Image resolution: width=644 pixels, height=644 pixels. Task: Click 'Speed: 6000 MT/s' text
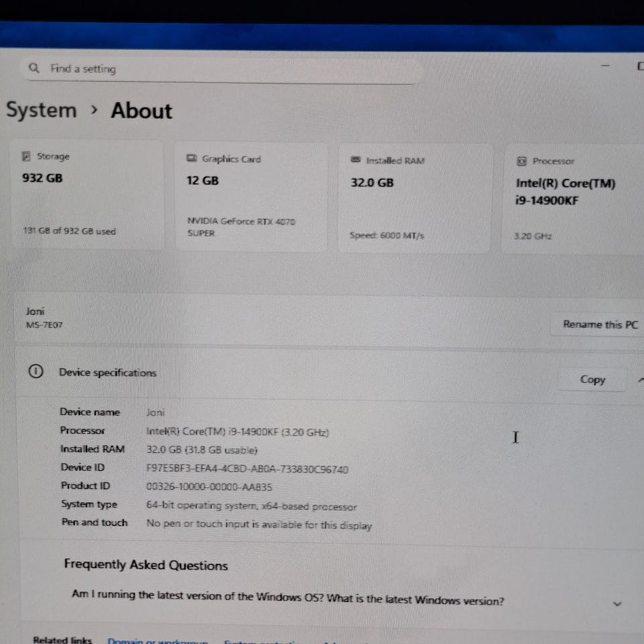386,235
